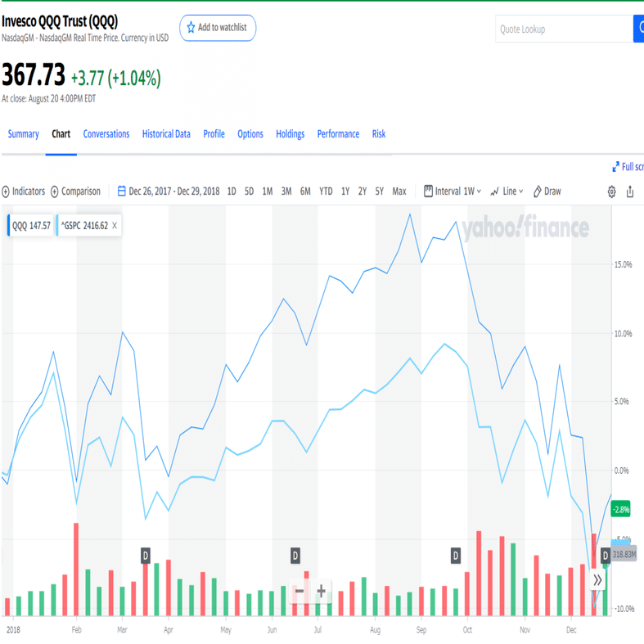644x644 pixels.
Task: Click the June dividend D marker
Action: click(x=295, y=556)
